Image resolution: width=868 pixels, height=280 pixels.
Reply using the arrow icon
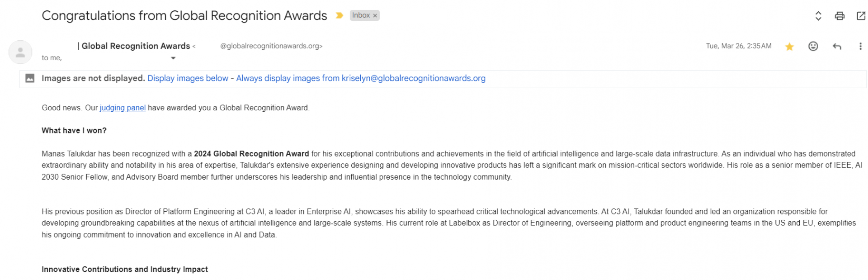(837, 46)
